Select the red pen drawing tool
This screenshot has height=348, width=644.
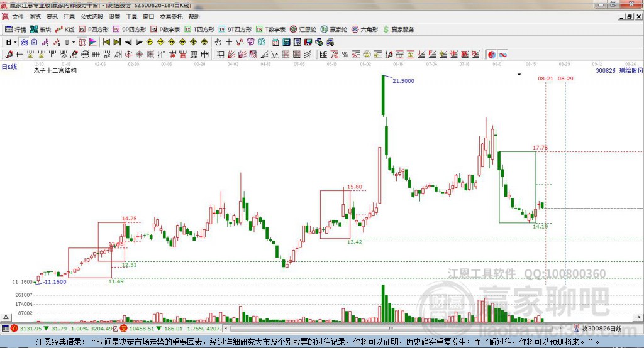click(x=9, y=55)
